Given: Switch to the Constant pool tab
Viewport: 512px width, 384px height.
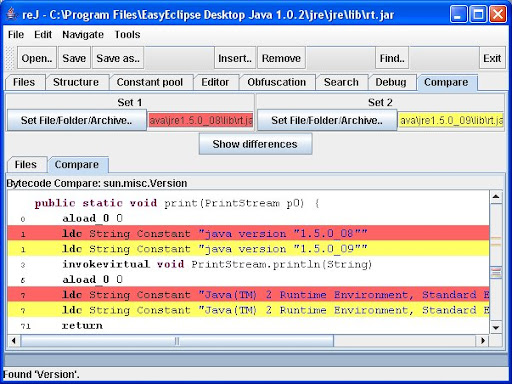Looking at the screenshot, I should [x=150, y=82].
